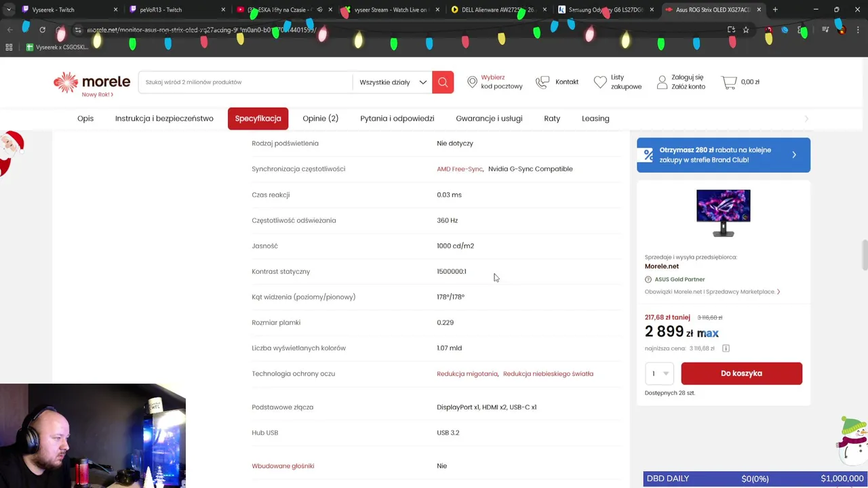
Task: Click the product search input field
Action: 245,82
